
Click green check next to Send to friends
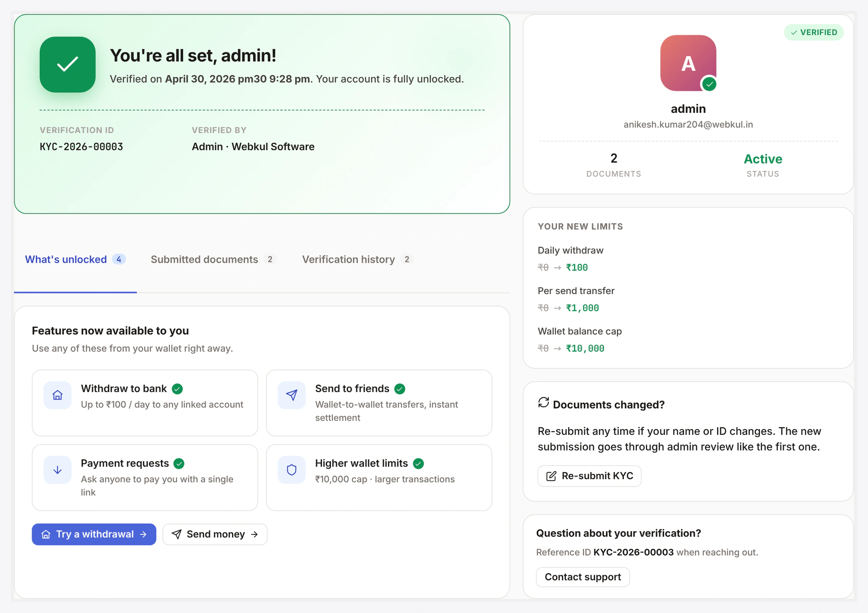click(400, 389)
